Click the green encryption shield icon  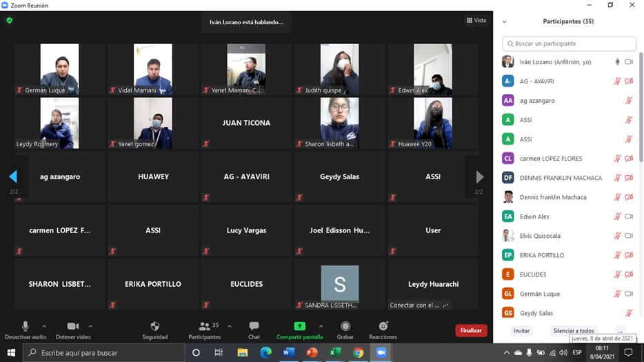coord(10,21)
